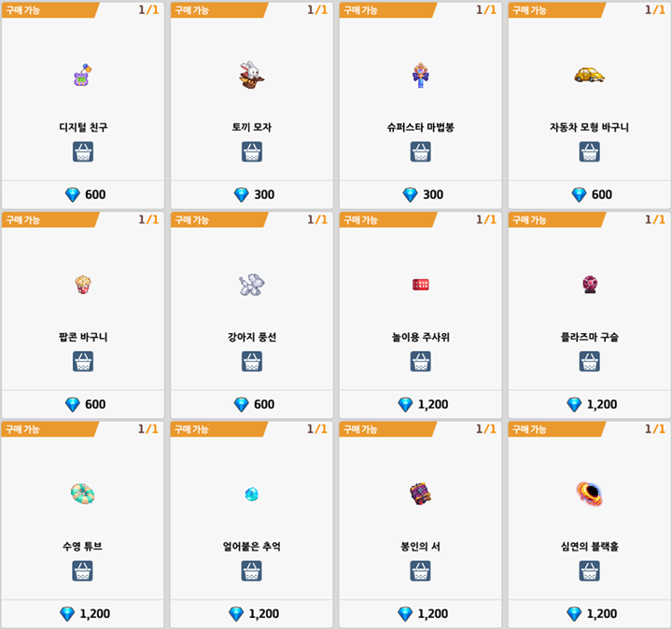Click the 600 gem price of 디지털 친구
Viewport: 672px width, 629px height.
(x=85, y=194)
